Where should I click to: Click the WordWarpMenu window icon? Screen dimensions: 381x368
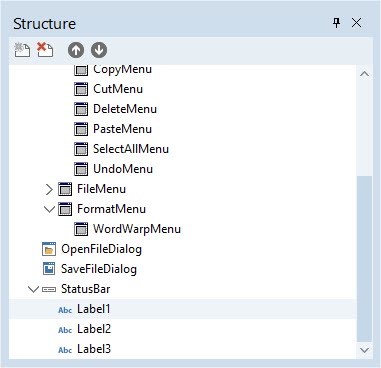coord(81,229)
